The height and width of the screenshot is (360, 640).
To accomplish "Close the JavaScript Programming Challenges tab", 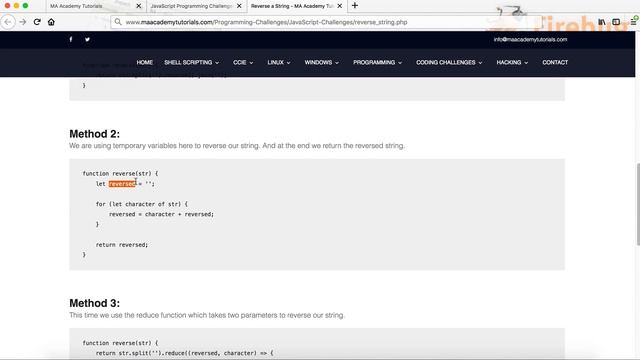I will (x=239, y=6).
